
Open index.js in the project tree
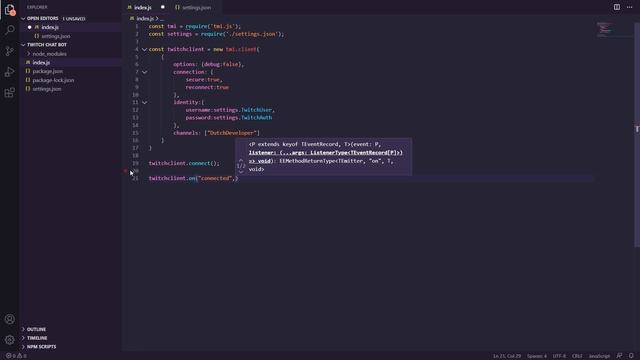click(41, 63)
